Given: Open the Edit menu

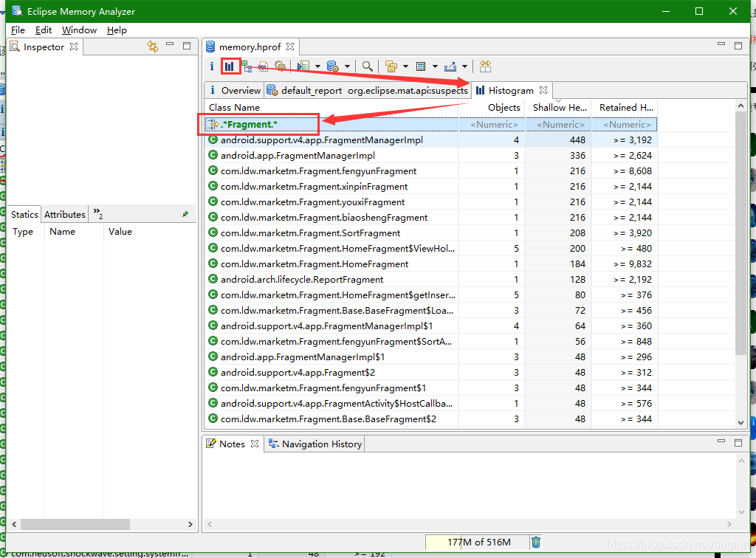Looking at the screenshot, I should 44,30.
